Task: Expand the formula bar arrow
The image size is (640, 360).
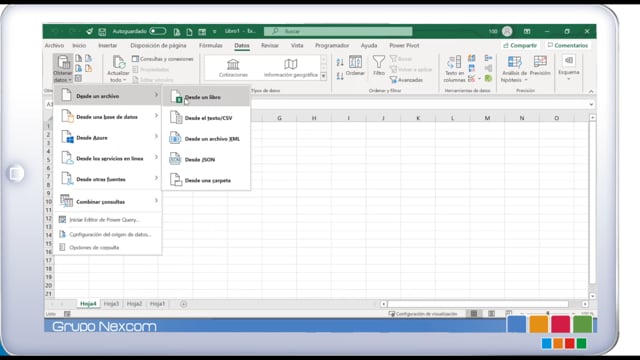Action: coord(591,104)
